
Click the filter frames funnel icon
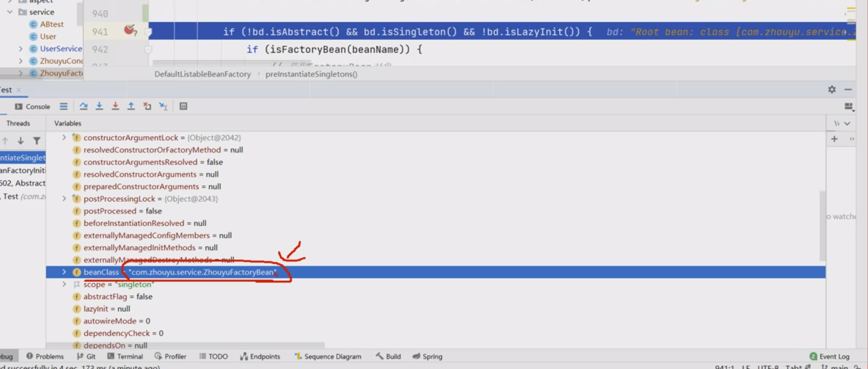[x=37, y=141]
